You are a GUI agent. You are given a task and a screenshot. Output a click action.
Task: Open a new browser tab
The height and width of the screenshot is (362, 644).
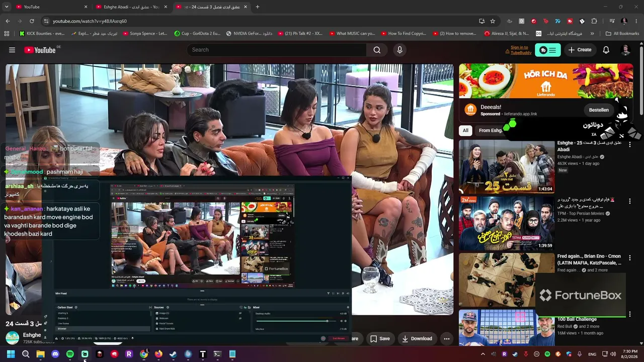coord(258,7)
